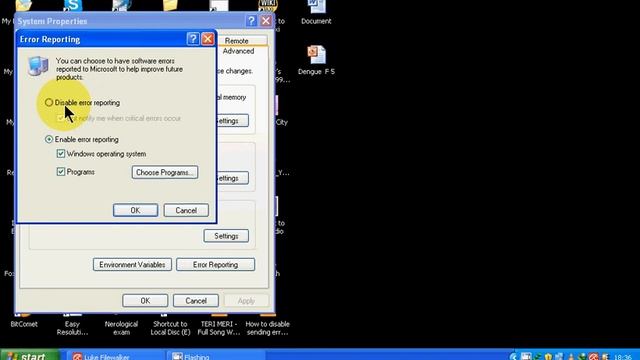
Task: Select the BitComet desktop shortcut label
Action: point(24,324)
